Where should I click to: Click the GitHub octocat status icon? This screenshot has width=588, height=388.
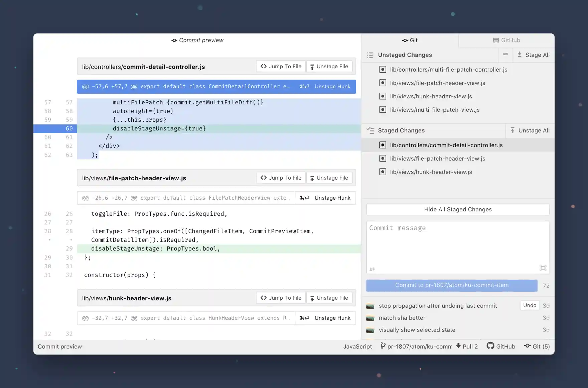490,346
